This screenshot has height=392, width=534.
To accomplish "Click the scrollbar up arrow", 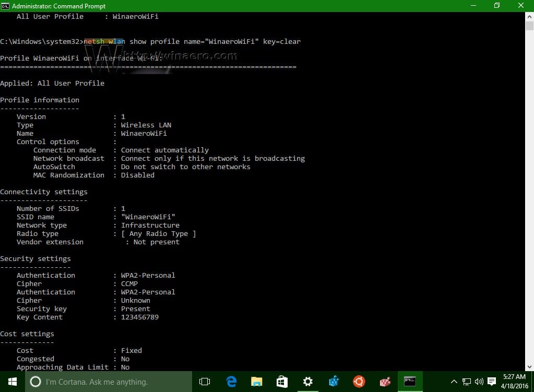I will click(529, 16).
